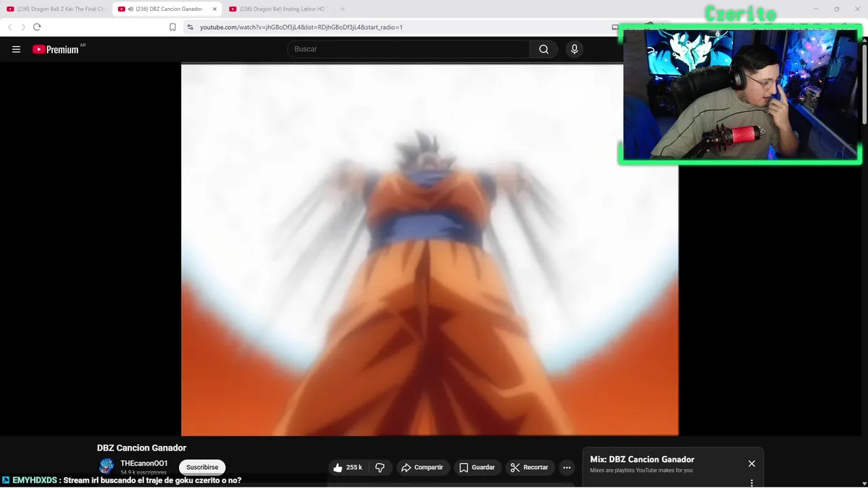The width and height of the screenshot is (868, 488).
Task: Close the DBZ Cancion Ganador tab
Action: point(214,9)
